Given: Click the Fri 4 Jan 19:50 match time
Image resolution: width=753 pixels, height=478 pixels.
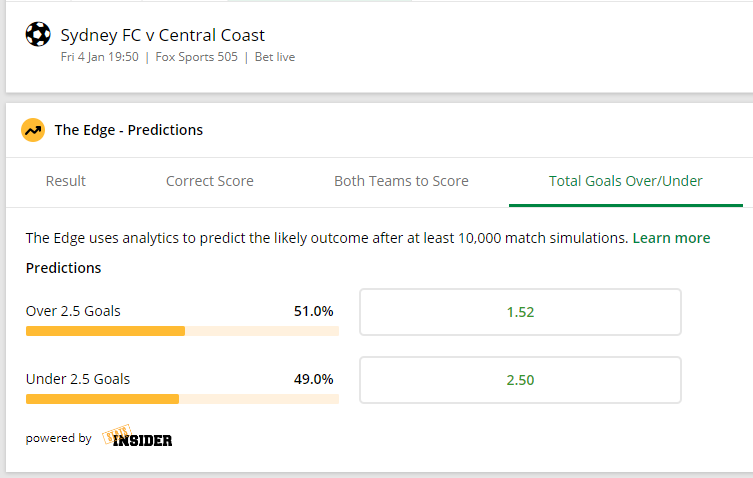Looking at the screenshot, I should [99, 57].
